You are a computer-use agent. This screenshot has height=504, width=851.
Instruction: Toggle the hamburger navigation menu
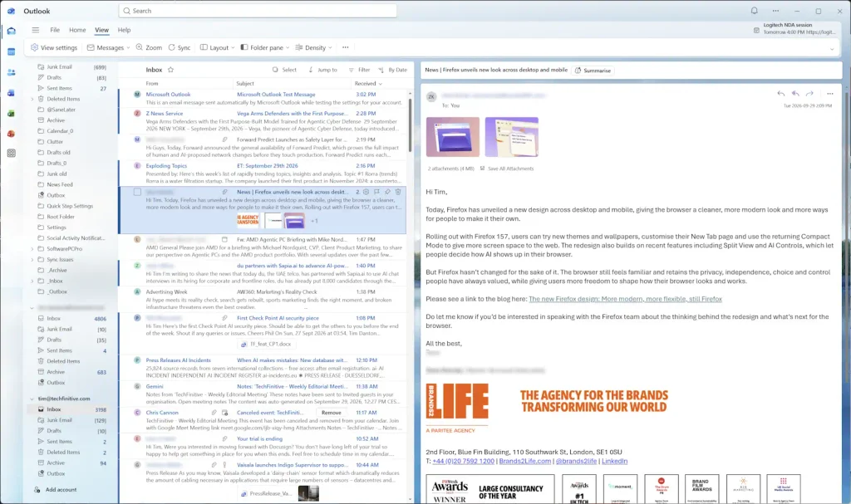[35, 30]
